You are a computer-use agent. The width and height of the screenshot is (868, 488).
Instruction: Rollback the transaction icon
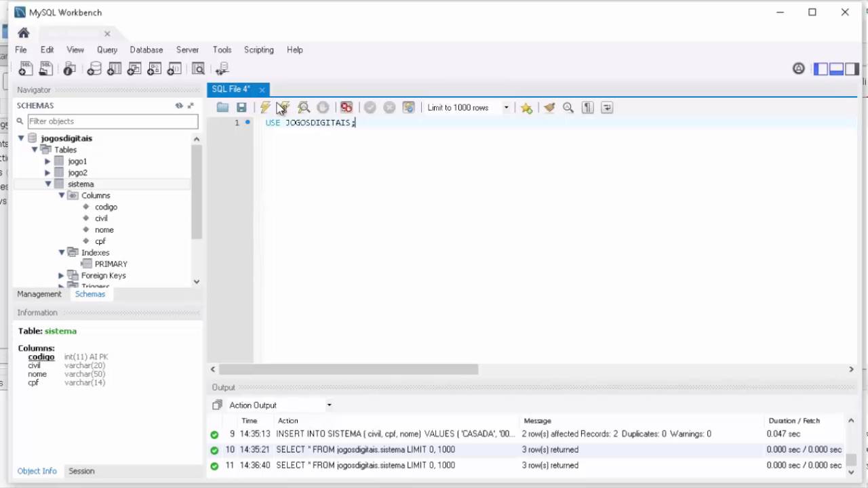pos(389,107)
